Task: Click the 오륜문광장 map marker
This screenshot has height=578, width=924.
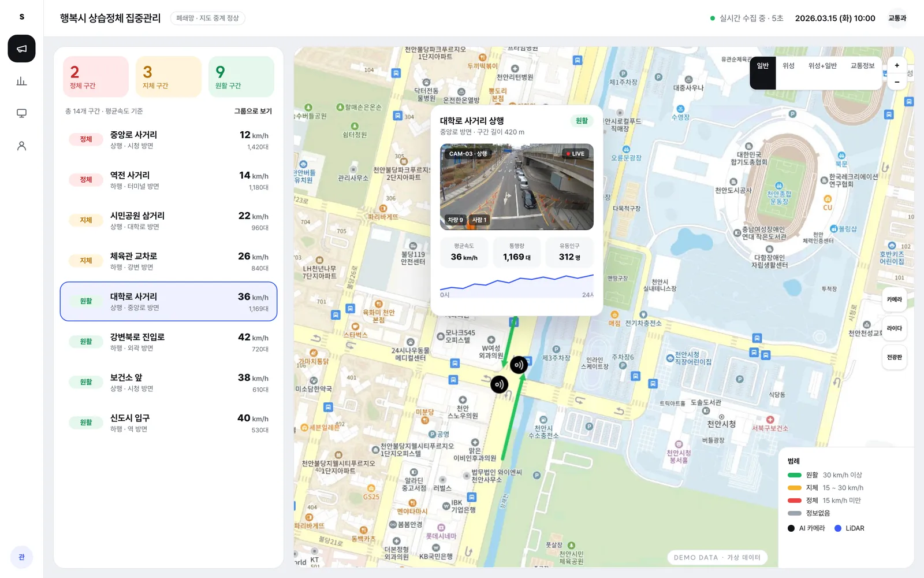Action: point(626,150)
